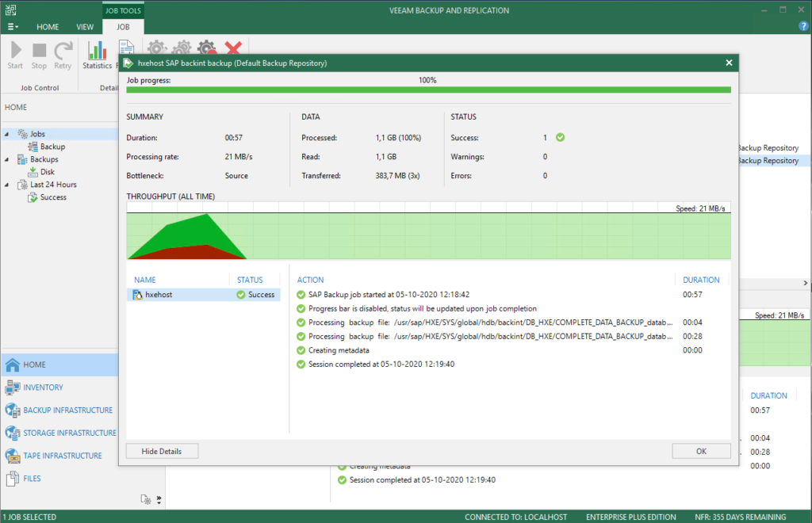Open the main application menu icon
The height and width of the screenshot is (523, 812).
(13, 27)
